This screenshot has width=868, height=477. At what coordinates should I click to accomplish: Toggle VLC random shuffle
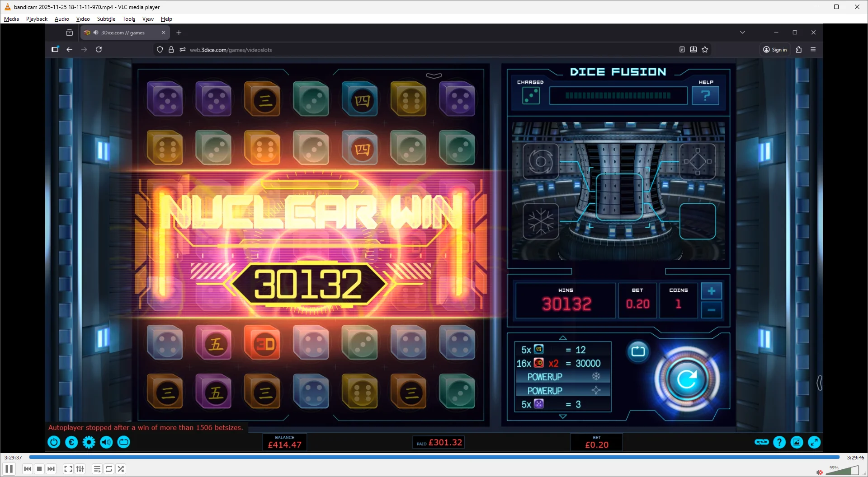pos(121,469)
